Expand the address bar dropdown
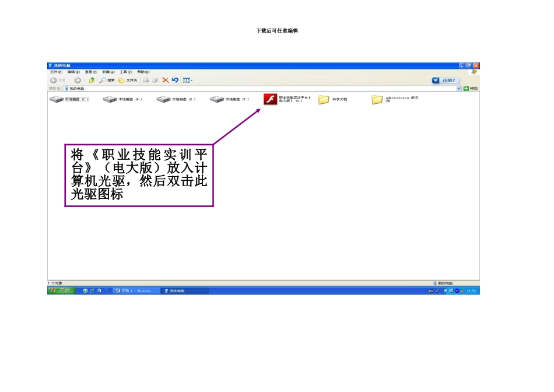Image resolution: width=554 pixels, height=392 pixels. 458,88
